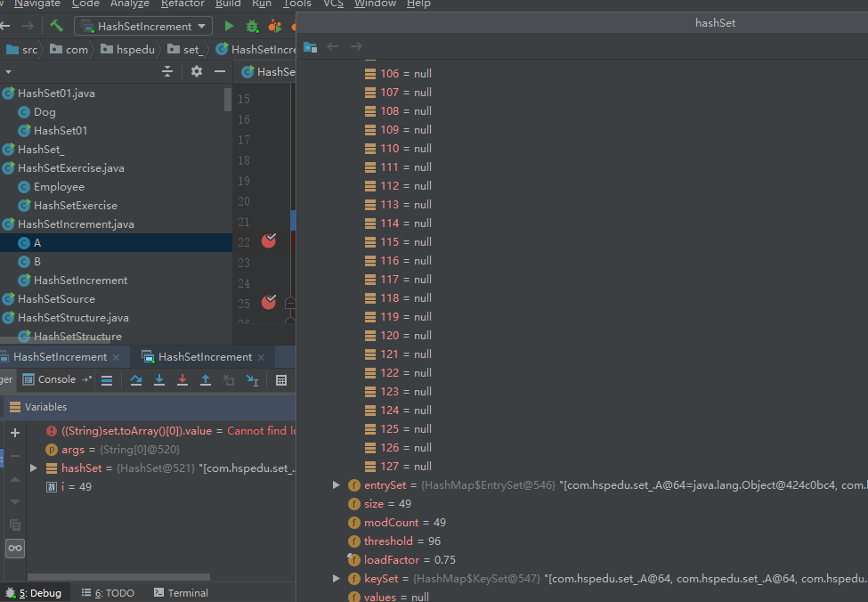The width and height of the screenshot is (868, 602).
Task: Open the VCS menu
Action: (333, 4)
